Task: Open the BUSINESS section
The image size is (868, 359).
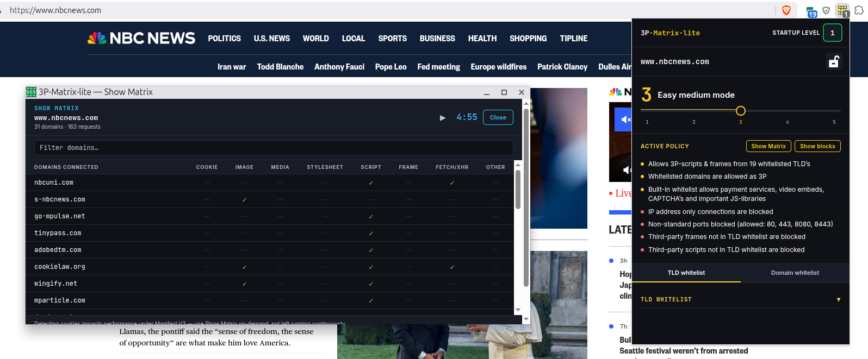Action: click(x=437, y=39)
